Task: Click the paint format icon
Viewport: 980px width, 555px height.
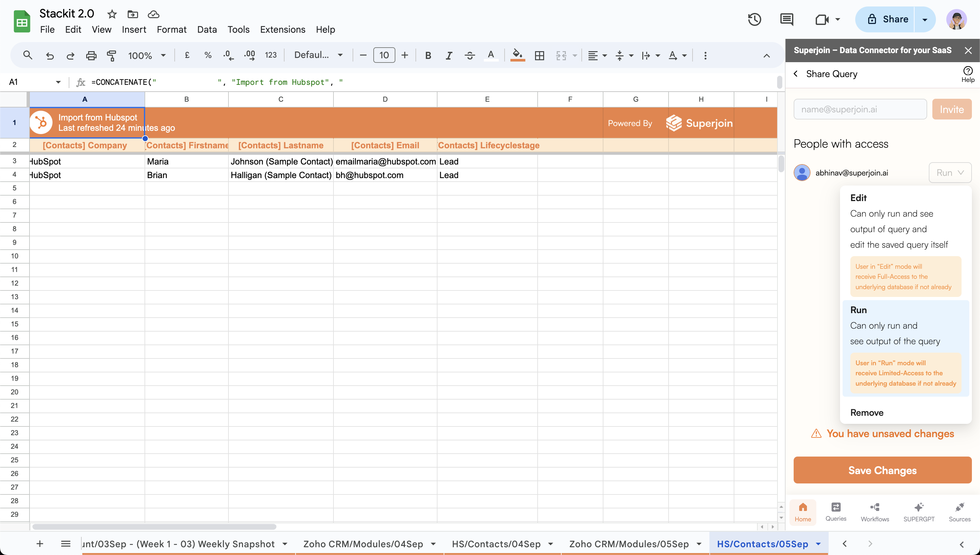Action: click(x=111, y=56)
